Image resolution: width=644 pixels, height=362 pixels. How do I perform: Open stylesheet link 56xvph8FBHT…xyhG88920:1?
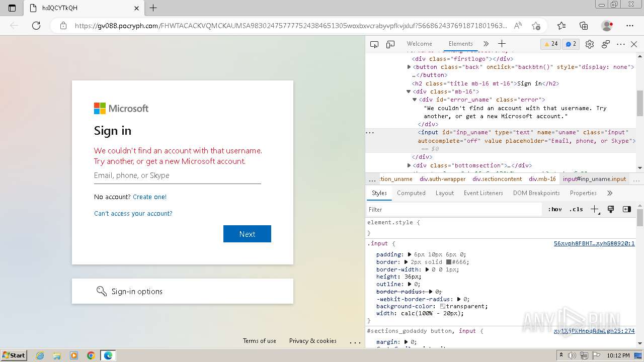[594, 243]
